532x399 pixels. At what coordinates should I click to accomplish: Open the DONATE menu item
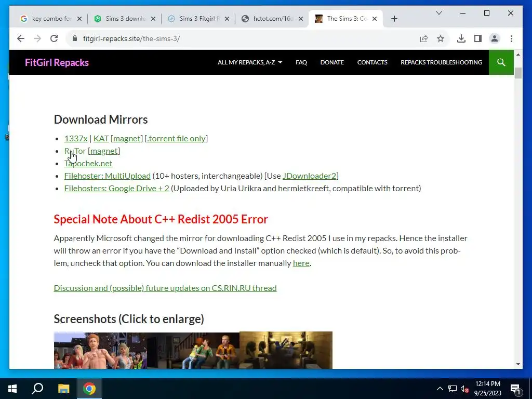332,62
